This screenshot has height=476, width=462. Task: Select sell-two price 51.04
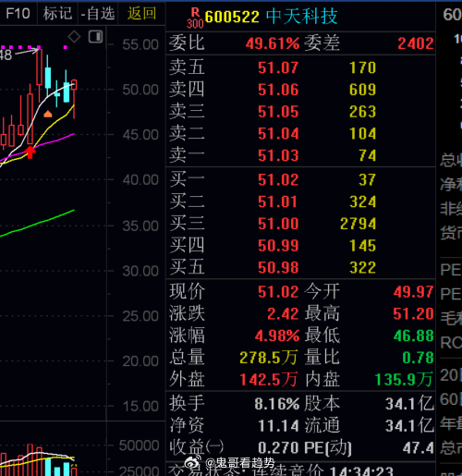click(278, 134)
